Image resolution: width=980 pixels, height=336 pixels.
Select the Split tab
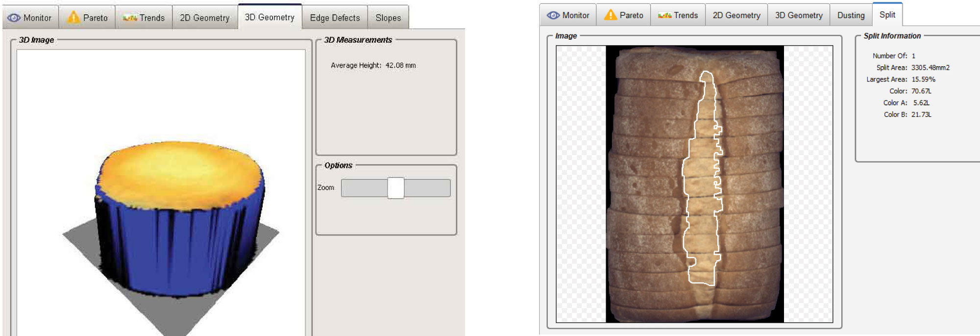point(887,15)
